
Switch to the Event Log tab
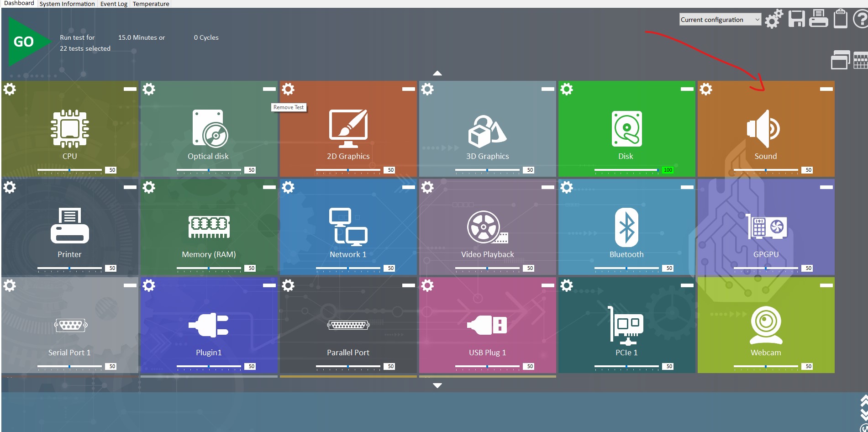(x=114, y=4)
